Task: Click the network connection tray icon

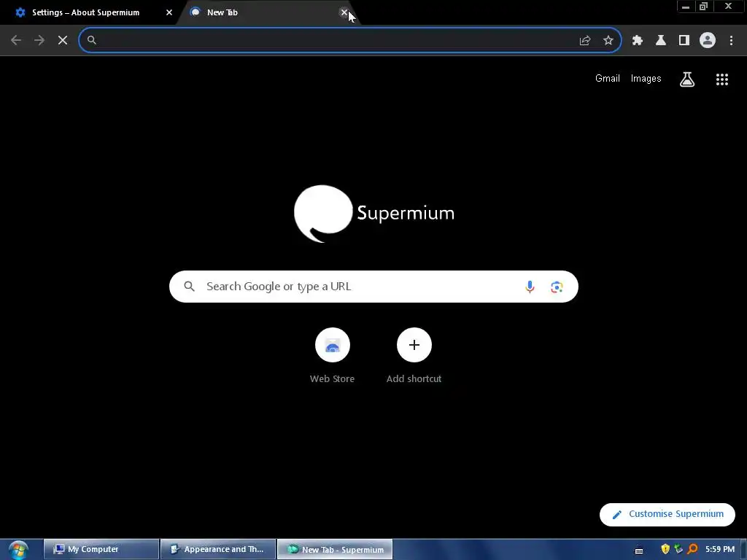Action: point(678,549)
